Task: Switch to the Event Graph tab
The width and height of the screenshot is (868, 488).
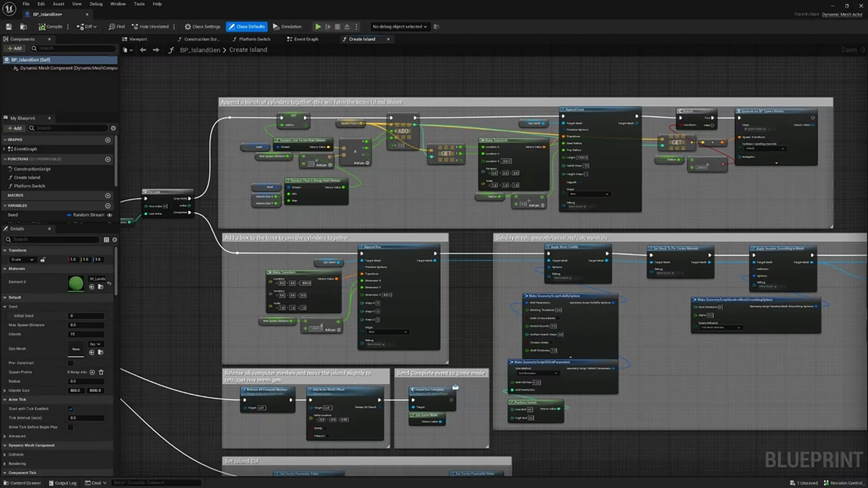Action: (306, 39)
